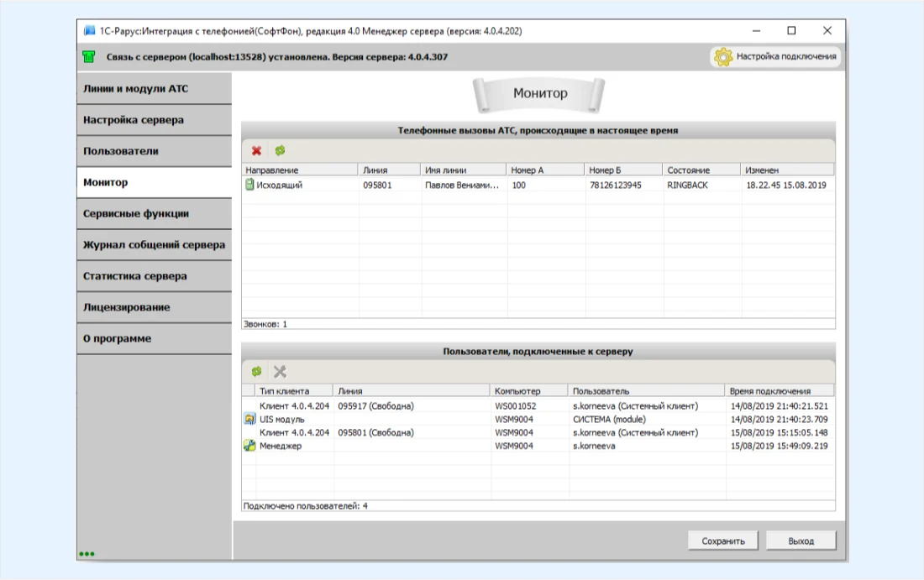Click the outgoing call icon in Исходящий row
This screenshot has width=924, height=580.
249,185
